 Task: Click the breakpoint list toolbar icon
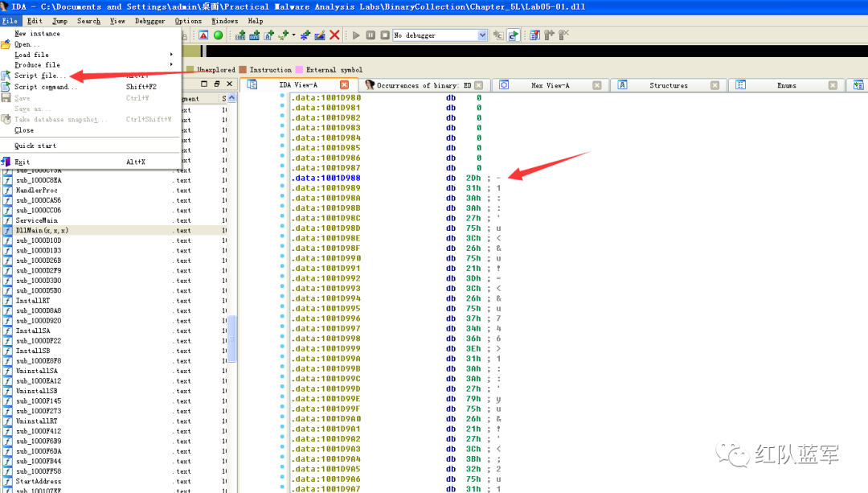[x=534, y=35]
